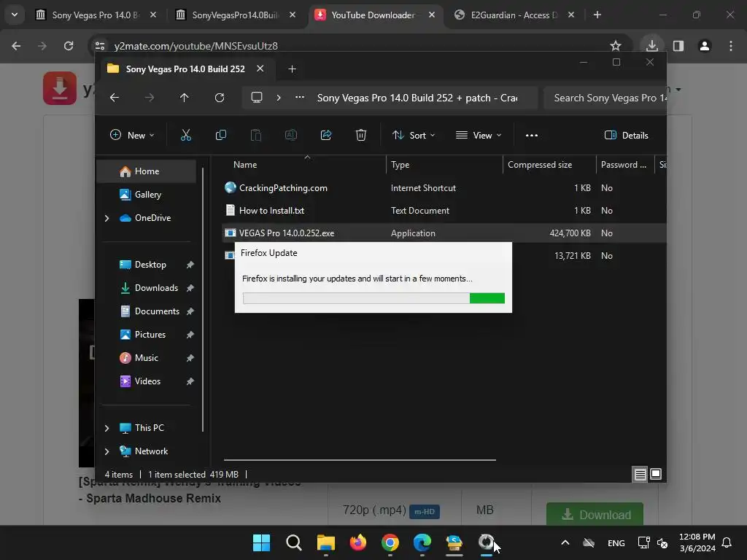Switch to details list view icon in status bar
Viewport: 747px width, 560px height.
640,474
